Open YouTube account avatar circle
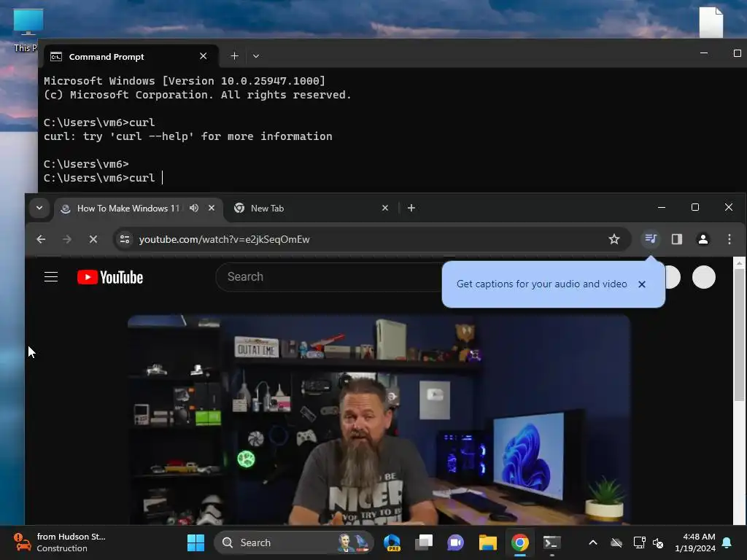 (x=704, y=277)
